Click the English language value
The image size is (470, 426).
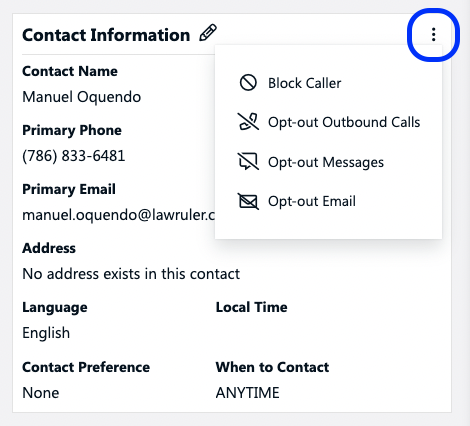[46, 333]
